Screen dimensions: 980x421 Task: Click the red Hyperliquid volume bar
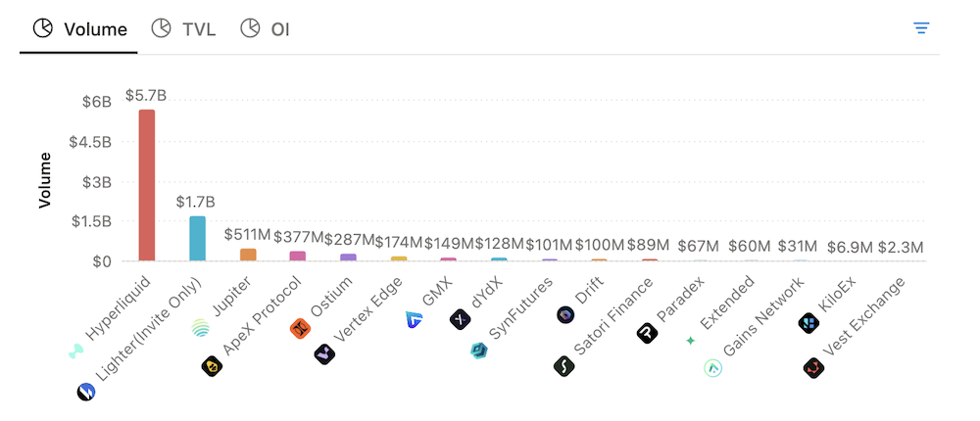147,185
